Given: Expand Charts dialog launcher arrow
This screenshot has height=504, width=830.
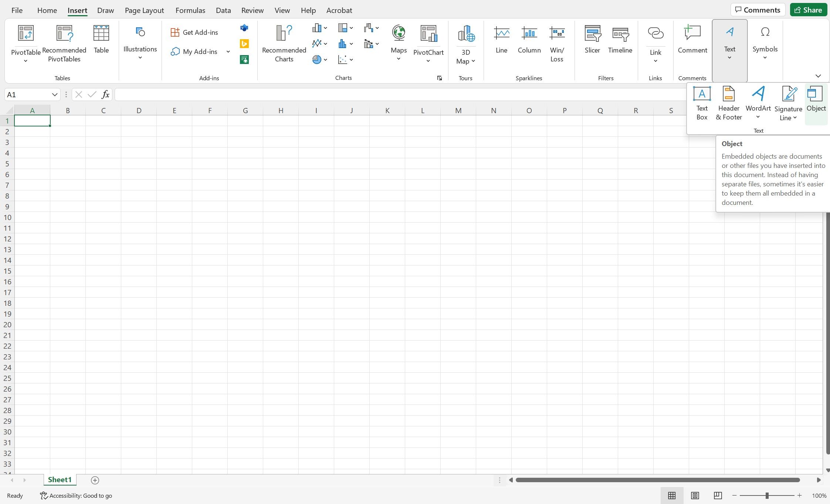Looking at the screenshot, I should pyautogui.click(x=440, y=78).
